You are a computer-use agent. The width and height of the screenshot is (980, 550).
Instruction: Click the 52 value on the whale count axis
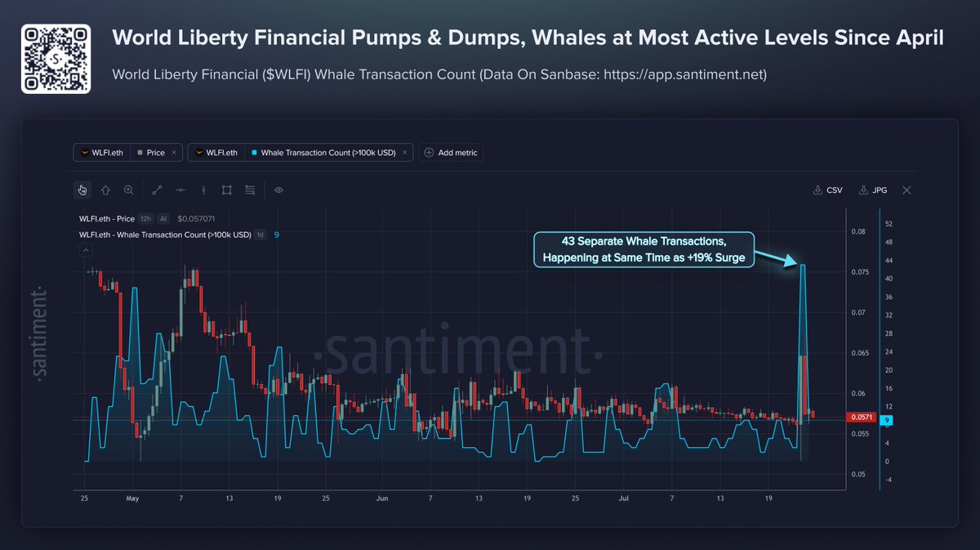889,224
